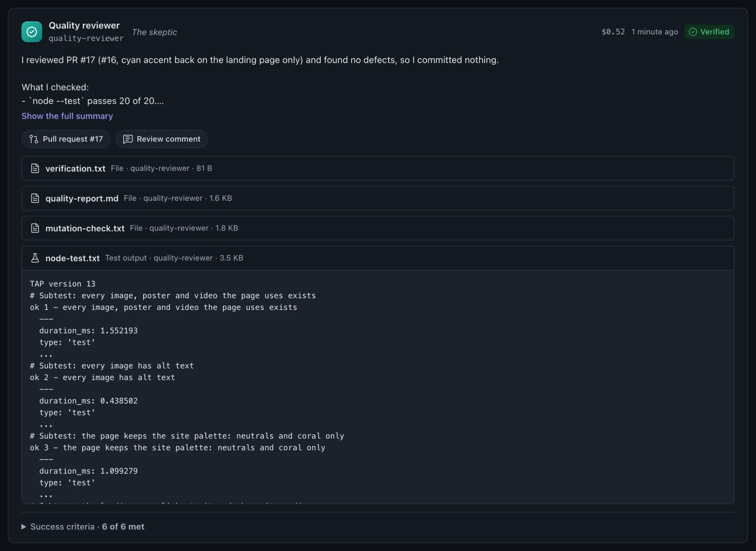The height and width of the screenshot is (551, 756).
Task: Open Pull request #17
Action: tap(66, 139)
